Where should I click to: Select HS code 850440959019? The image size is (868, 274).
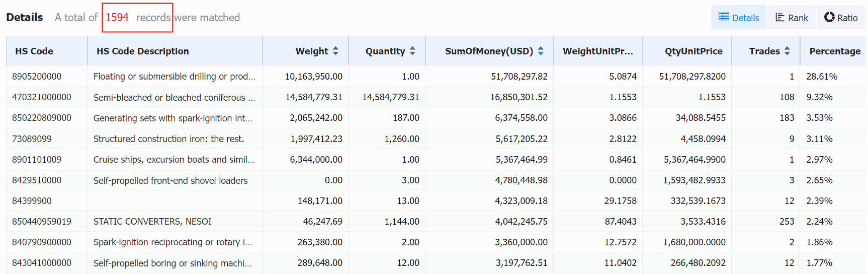[42, 222]
